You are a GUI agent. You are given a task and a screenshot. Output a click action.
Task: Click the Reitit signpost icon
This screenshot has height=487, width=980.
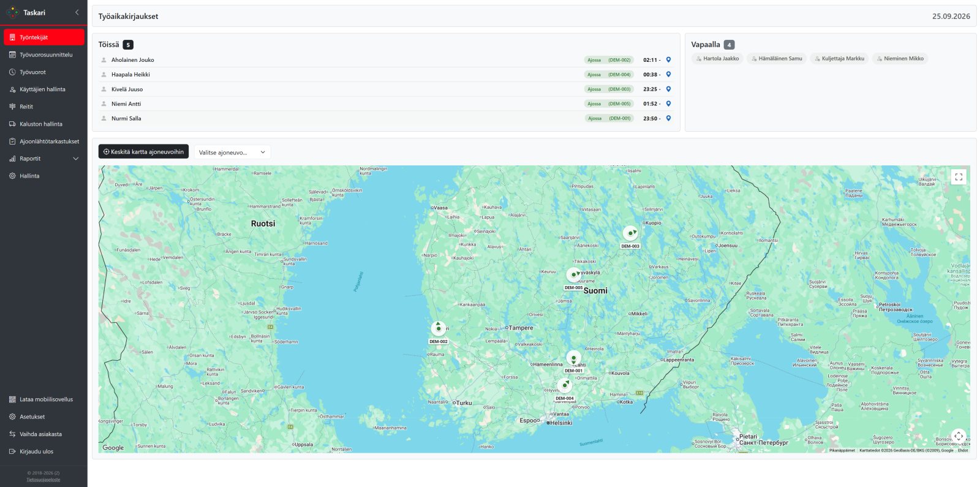(12, 107)
